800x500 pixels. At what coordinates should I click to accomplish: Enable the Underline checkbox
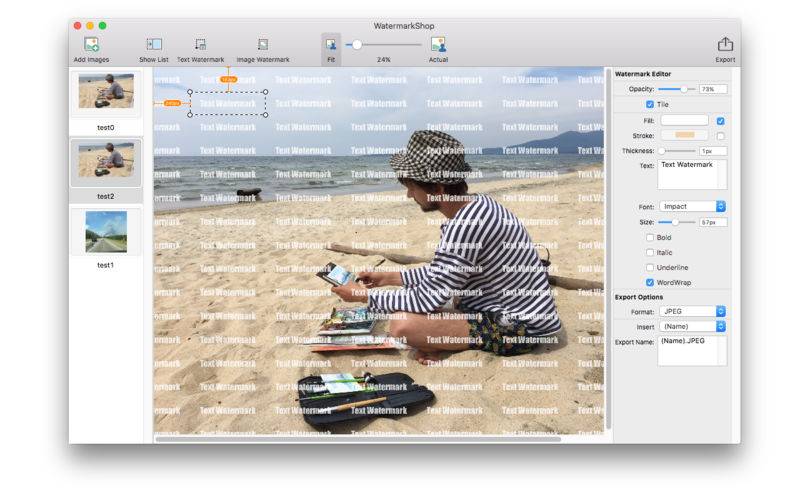(x=649, y=267)
